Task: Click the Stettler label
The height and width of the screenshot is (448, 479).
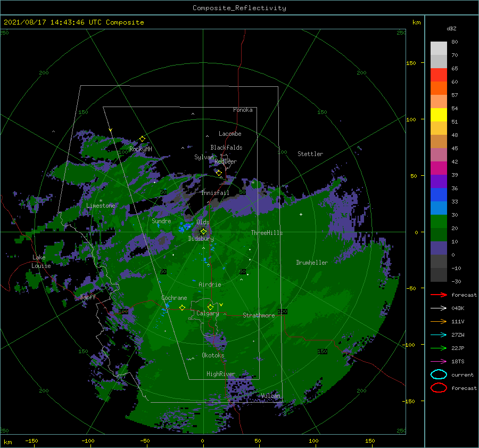Action: [310, 154]
